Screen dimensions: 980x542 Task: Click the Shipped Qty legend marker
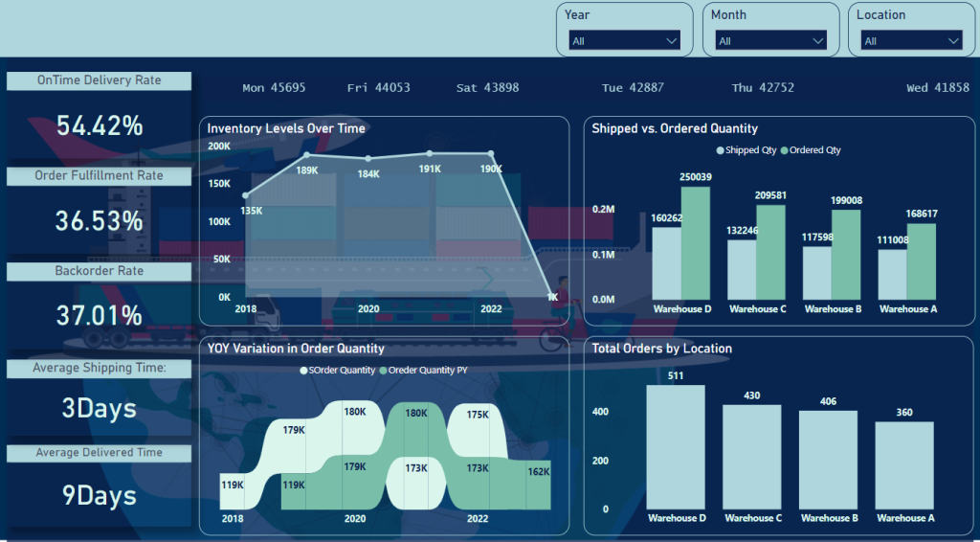721,150
